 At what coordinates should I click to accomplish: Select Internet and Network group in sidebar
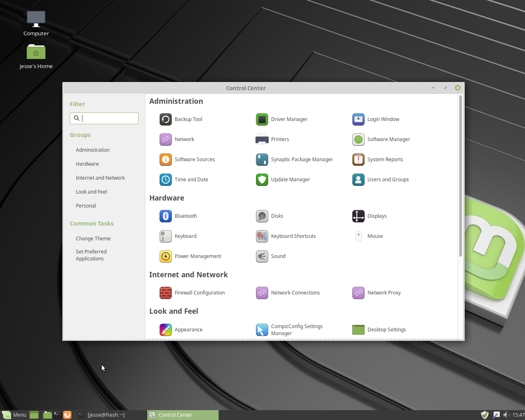tap(100, 178)
